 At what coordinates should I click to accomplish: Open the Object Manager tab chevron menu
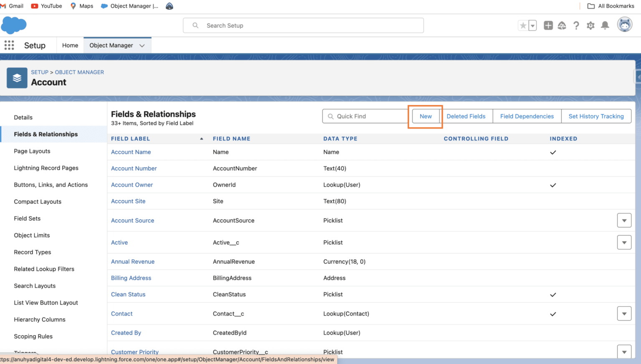click(x=142, y=45)
